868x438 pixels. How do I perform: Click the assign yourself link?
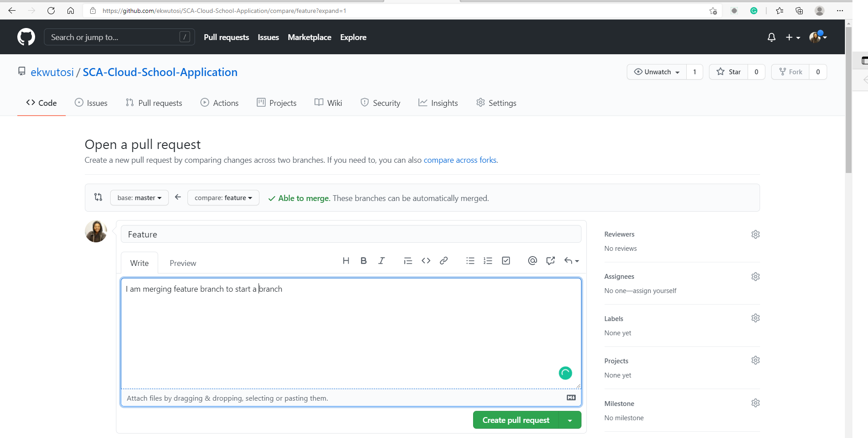[x=654, y=291]
